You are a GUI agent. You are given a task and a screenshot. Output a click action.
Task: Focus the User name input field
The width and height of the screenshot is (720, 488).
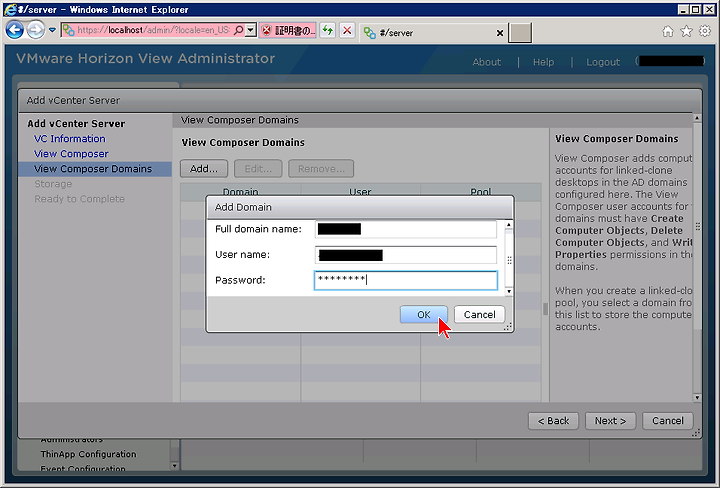point(406,255)
